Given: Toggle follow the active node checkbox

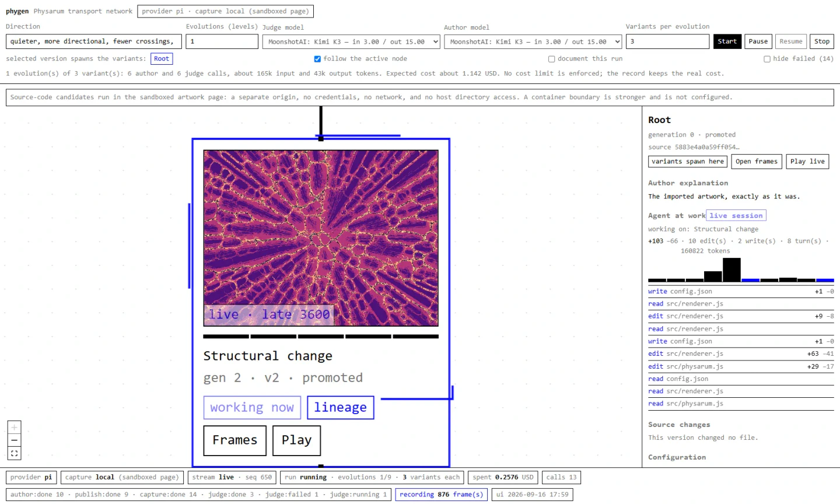Looking at the screenshot, I should point(317,59).
